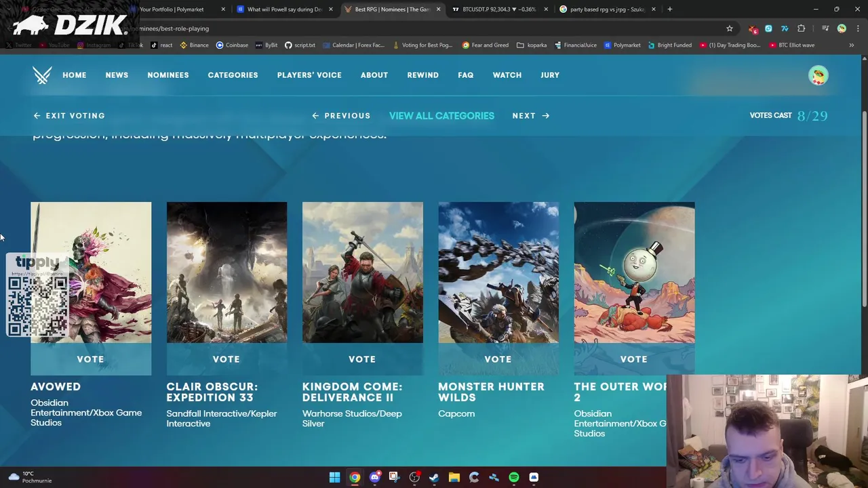Image resolution: width=868 pixels, height=488 pixels.
Task: Vote for Clair Obscur: Expedition 33
Action: [226, 359]
